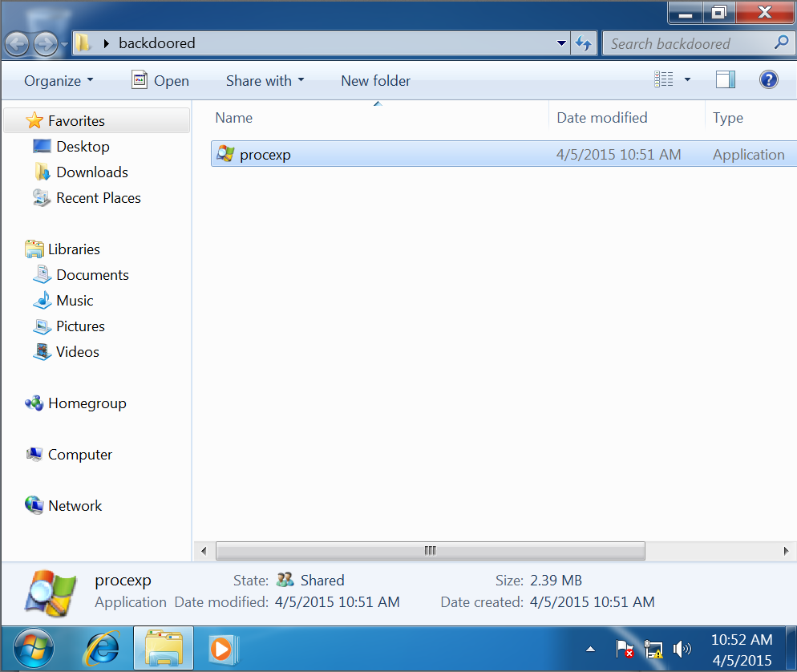This screenshot has height=672, width=797.
Task: Open the Music library
Action: (x=75, y=301)
